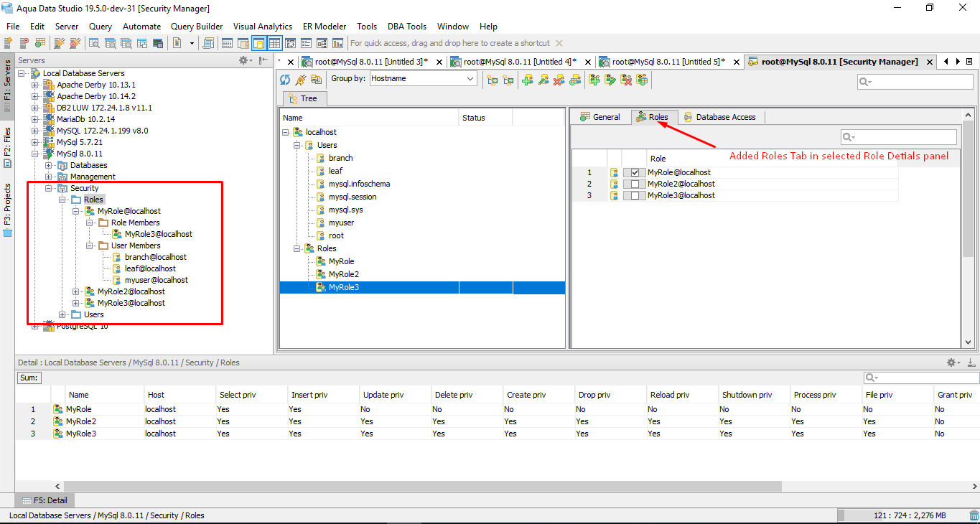Click the expand all tree icon in Security toolbar
980x524 pixels.
[x=493, y=80]
